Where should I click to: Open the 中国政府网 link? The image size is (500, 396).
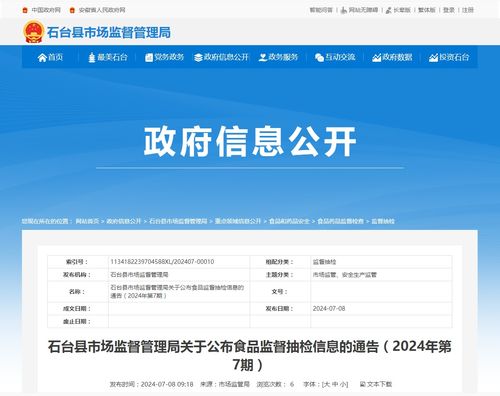click(x=46, y=10)
